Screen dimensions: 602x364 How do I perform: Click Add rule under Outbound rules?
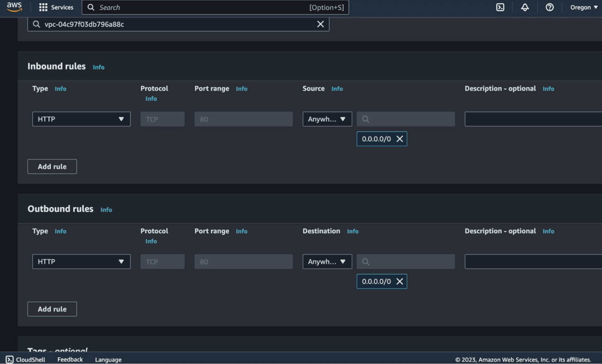point(52,309)
